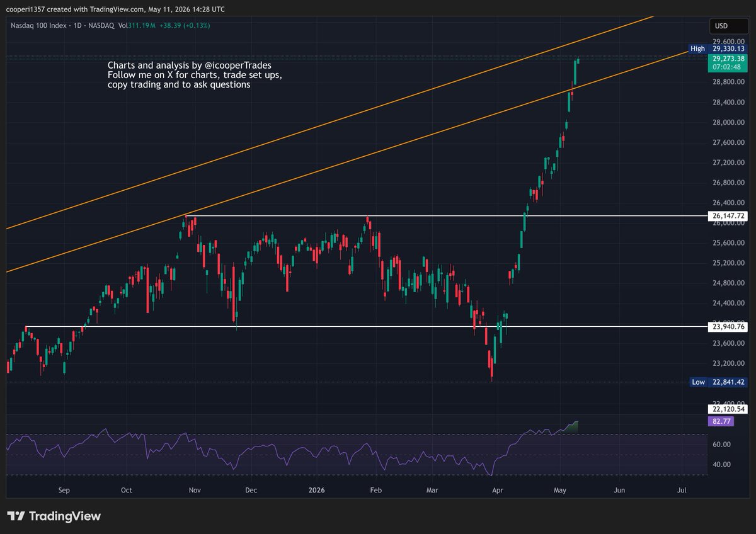The height and width of the screenshot is (534, 756).
Task: Click the RSI 60.00 scale label
Action: 721,444
